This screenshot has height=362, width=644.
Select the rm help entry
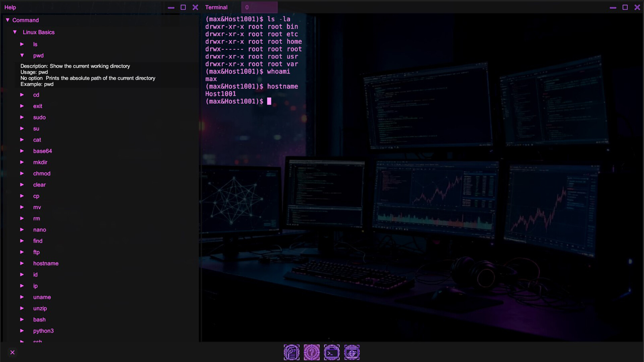coord(37,219)
